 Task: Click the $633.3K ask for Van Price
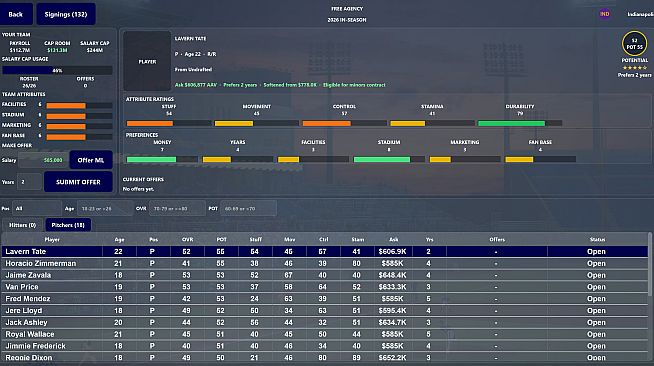[x=392, y=287]
